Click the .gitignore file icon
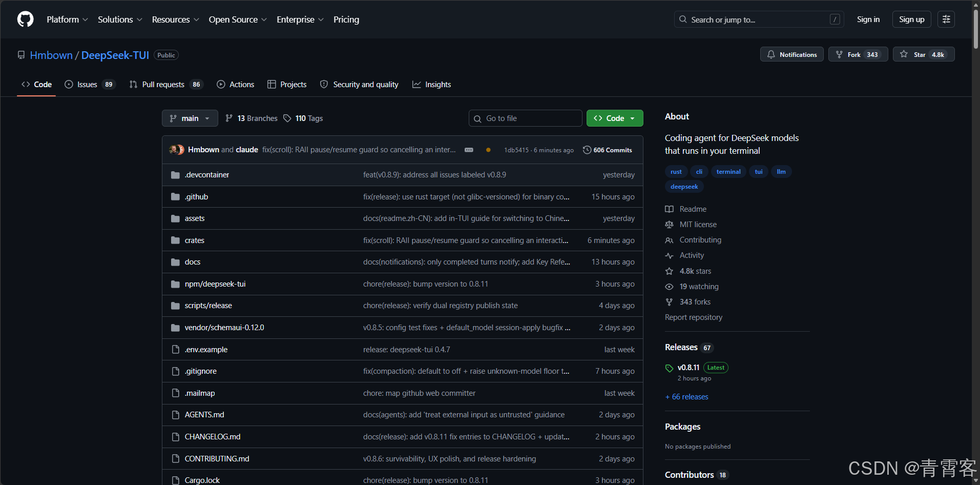The height and width of the screenshot is (485, 980). point(175,371)
